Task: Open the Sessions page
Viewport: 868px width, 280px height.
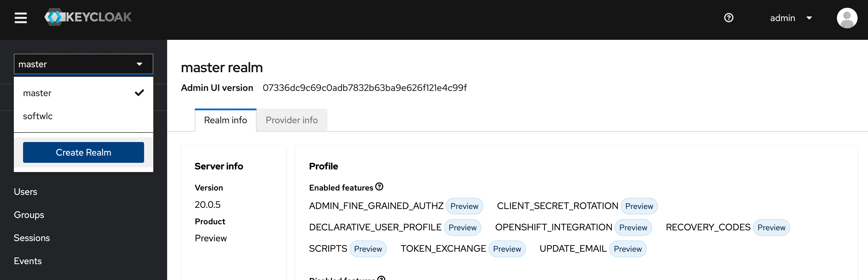Action: click(32, 238)
